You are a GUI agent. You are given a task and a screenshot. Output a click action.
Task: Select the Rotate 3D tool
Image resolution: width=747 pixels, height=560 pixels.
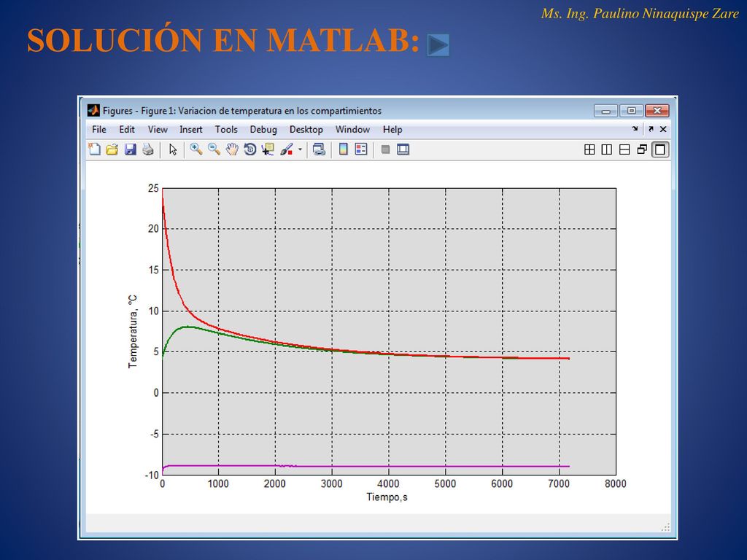click(249, 149)
